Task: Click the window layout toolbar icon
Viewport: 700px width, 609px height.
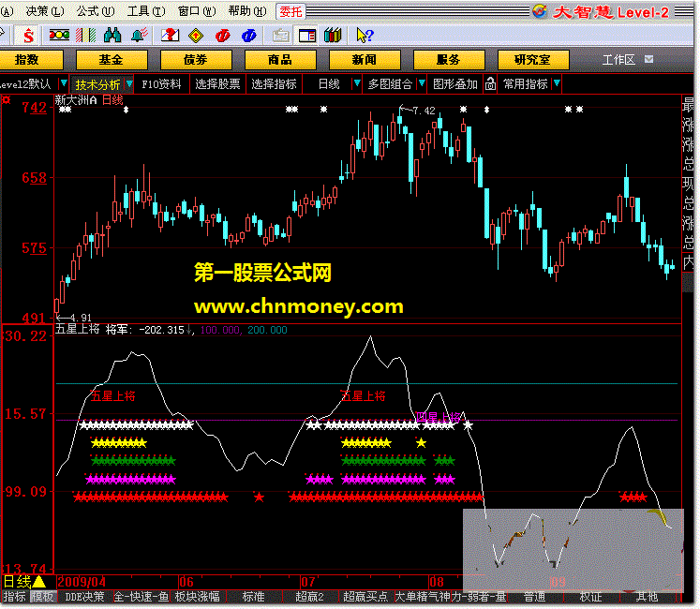Action: click(307, 36)
